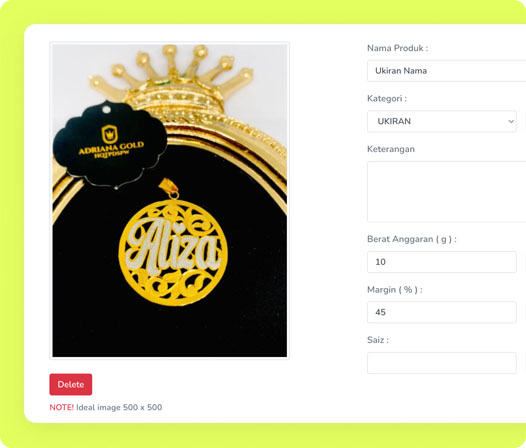Click inside the empty Keterangan text area

[446, 192]
